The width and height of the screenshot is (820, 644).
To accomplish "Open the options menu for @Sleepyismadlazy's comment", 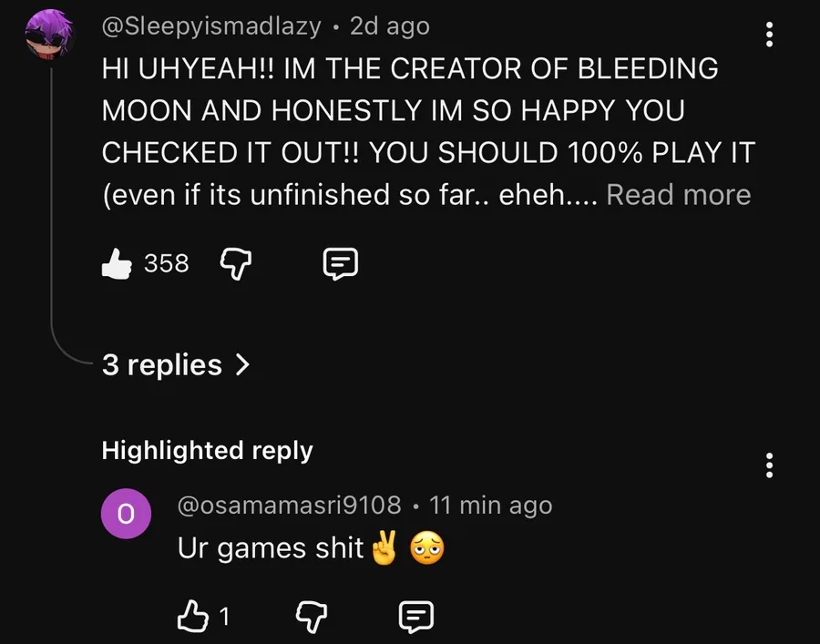I will coord(770,35).
